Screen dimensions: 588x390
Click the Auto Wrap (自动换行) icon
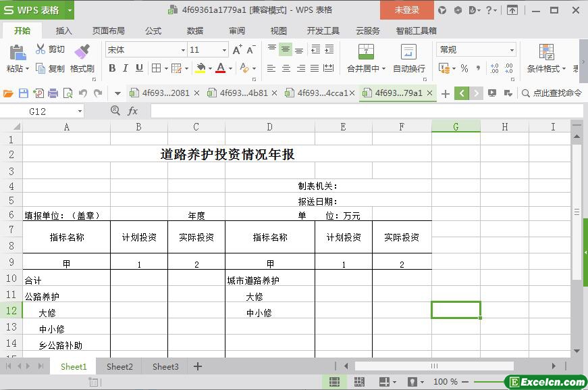[x=408, y=51]
